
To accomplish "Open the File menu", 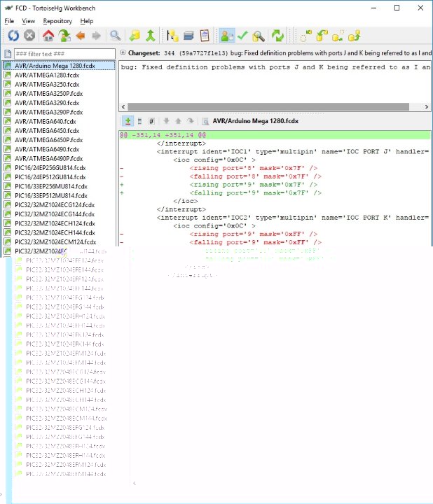I will [9, 21].
